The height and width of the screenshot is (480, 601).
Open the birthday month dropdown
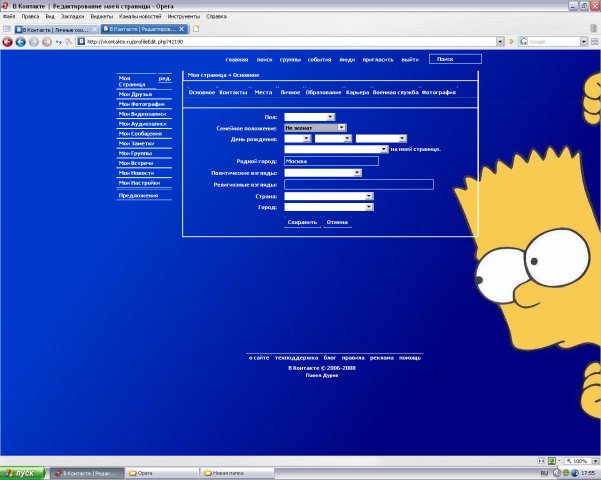[333, 138]
